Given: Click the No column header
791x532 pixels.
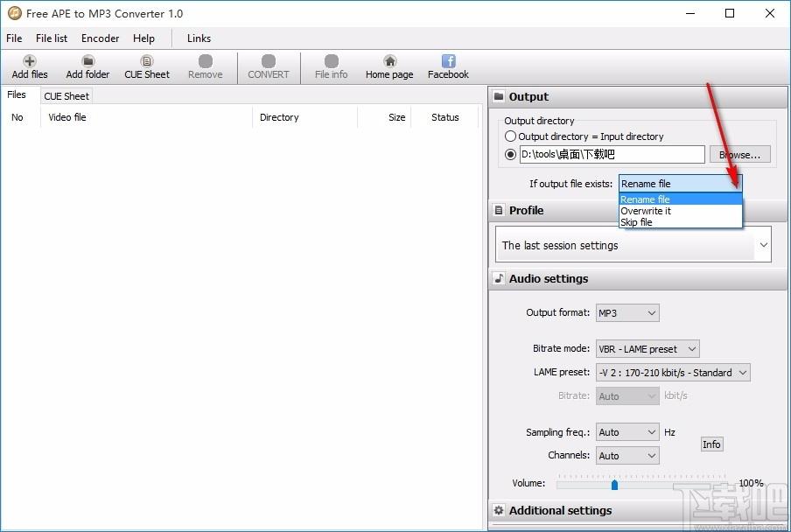Looking at the screenshot, I should 21,117.
